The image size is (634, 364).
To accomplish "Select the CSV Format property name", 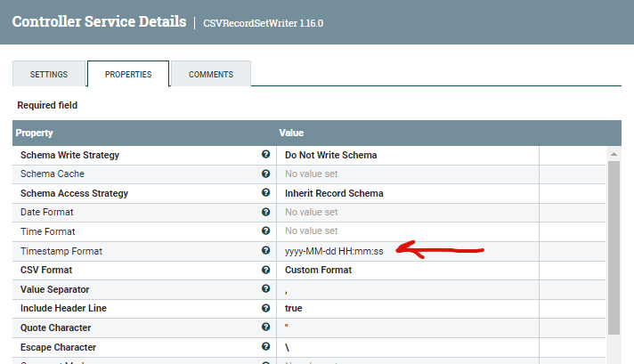I will click(x=46, y=270).
